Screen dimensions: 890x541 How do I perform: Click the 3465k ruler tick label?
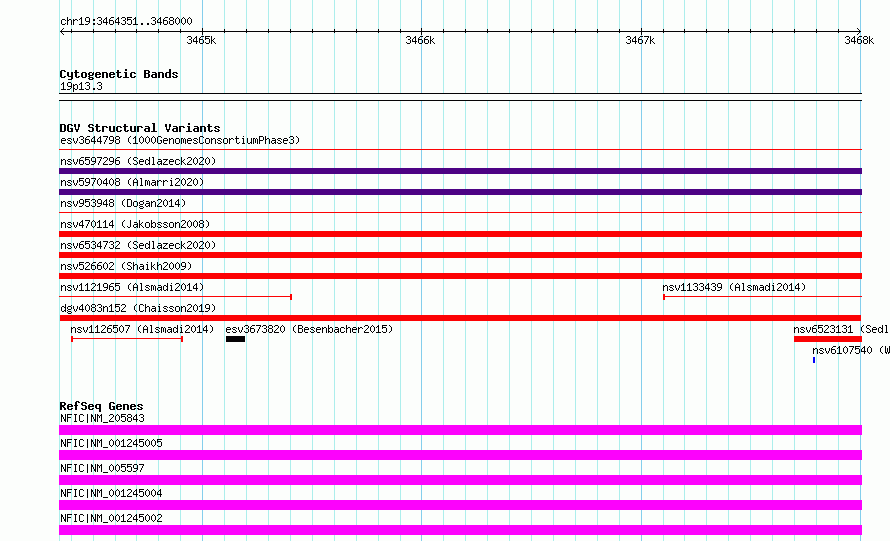pyautogui.click(x=201, y=40)
